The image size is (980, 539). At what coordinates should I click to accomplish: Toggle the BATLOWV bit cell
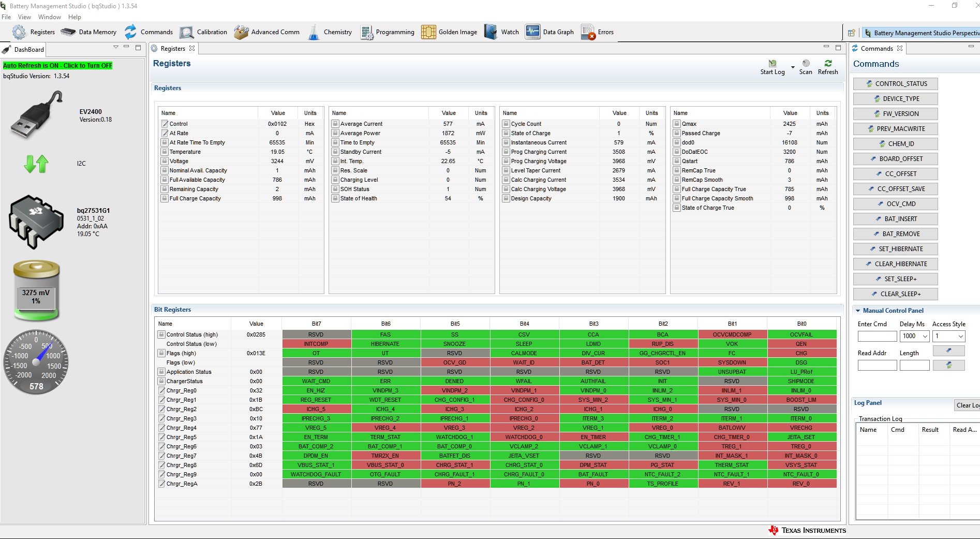tap(732, 428)
